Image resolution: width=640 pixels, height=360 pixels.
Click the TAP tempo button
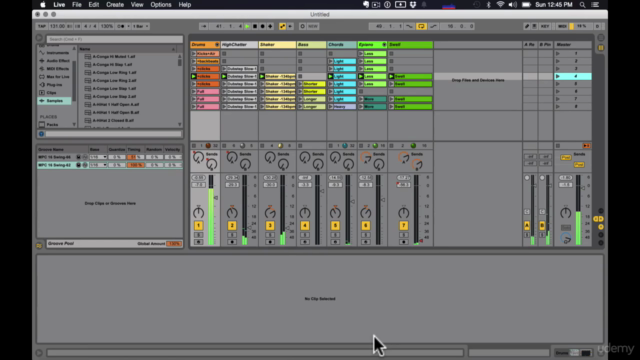click(42, 26)
